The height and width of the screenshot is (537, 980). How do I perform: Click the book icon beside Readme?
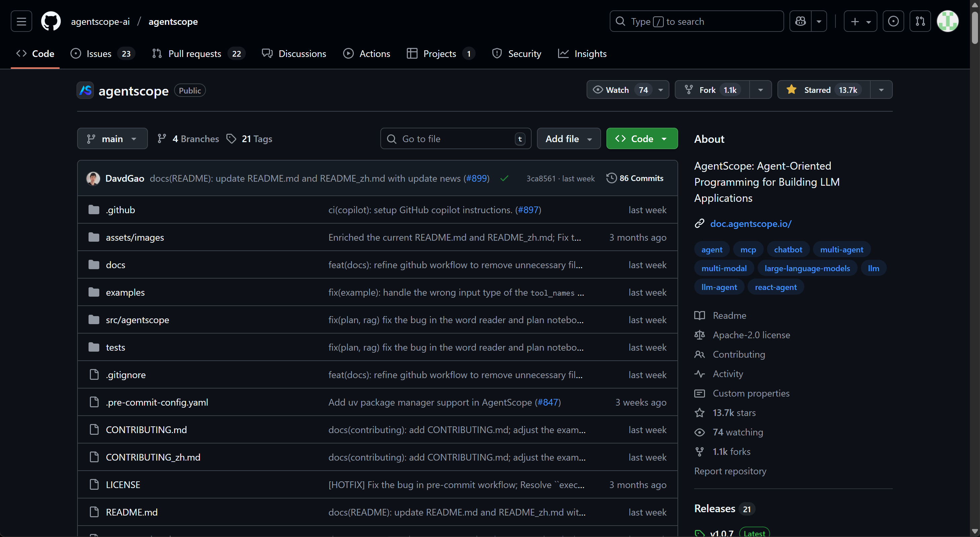click(x=699, y=315)
